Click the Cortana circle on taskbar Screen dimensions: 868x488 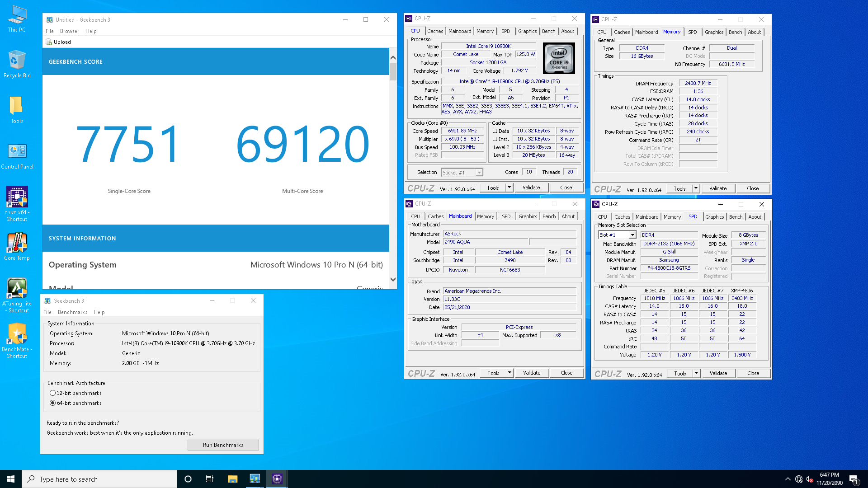point(188,479)
